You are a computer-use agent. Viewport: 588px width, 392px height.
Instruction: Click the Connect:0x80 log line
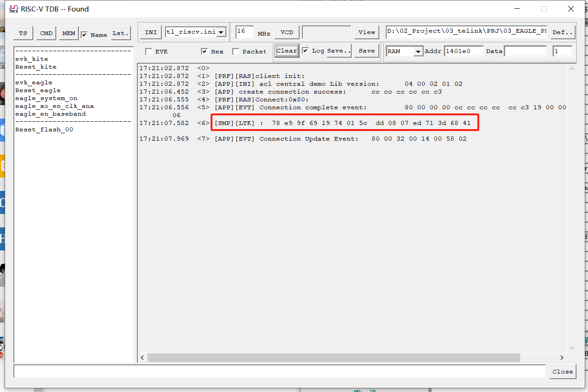[224, 100]
